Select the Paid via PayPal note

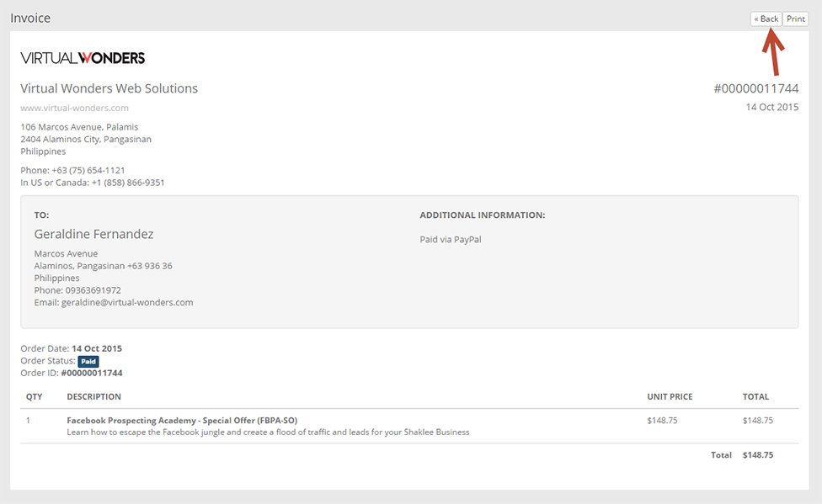coord(451,240)
